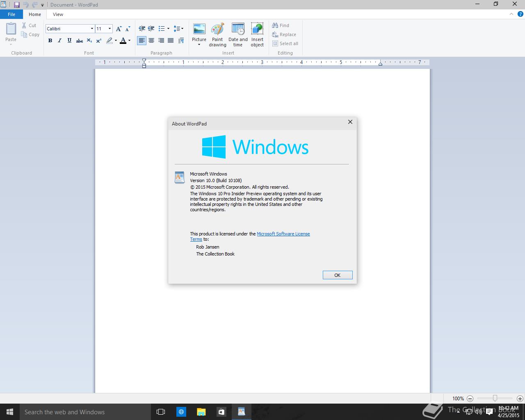Open Microsoft Software License link
Screen dimensions: 525x420
pos(283,234)
